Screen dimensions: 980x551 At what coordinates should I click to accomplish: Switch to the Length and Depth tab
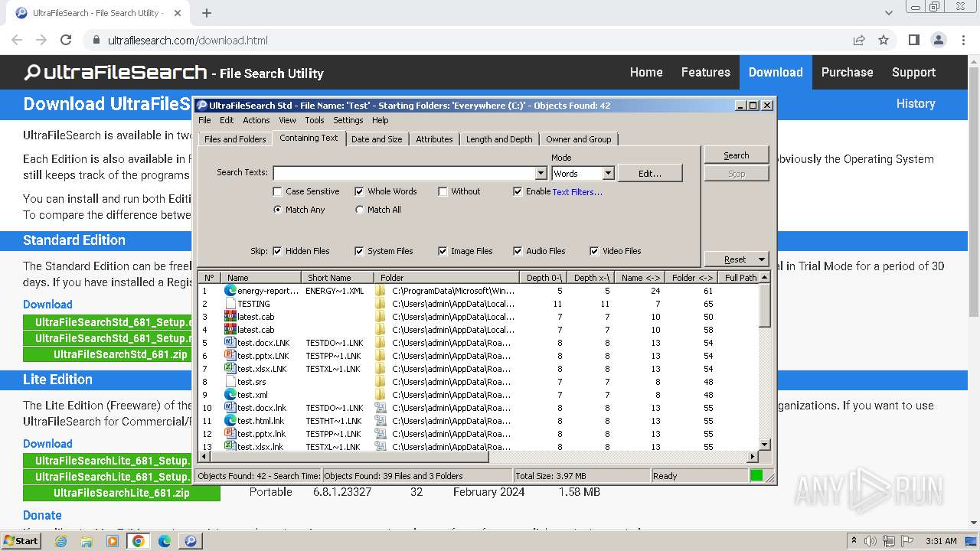pyautogui.click(x=499, y=139)
